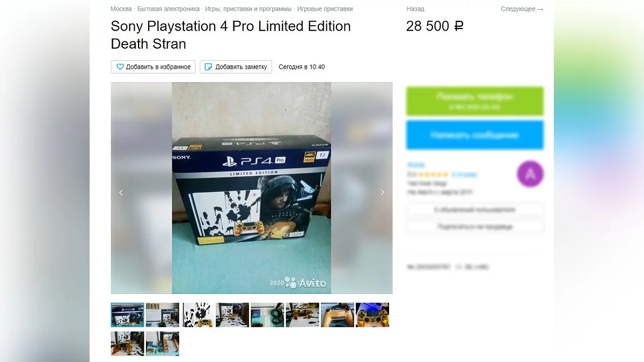644x362 pixels.
Task: Click the heart icon to favorite the listing
Action: (x=120, y=67)
